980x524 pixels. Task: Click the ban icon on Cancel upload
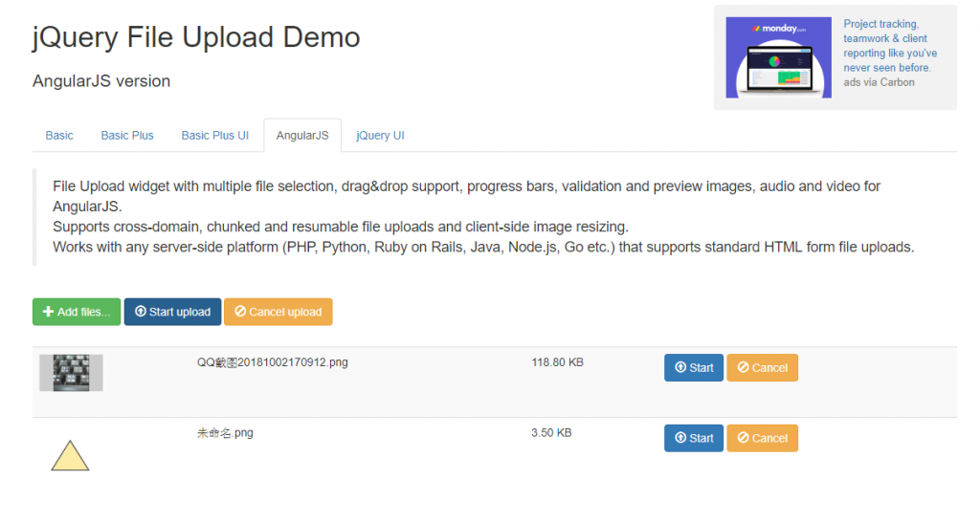pos(240,312)
